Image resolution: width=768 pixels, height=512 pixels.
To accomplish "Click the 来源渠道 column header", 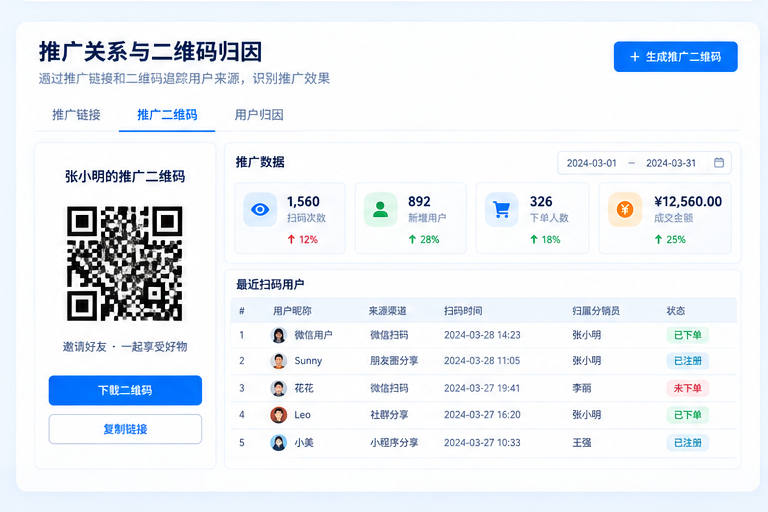I will (x=387, y=311).
